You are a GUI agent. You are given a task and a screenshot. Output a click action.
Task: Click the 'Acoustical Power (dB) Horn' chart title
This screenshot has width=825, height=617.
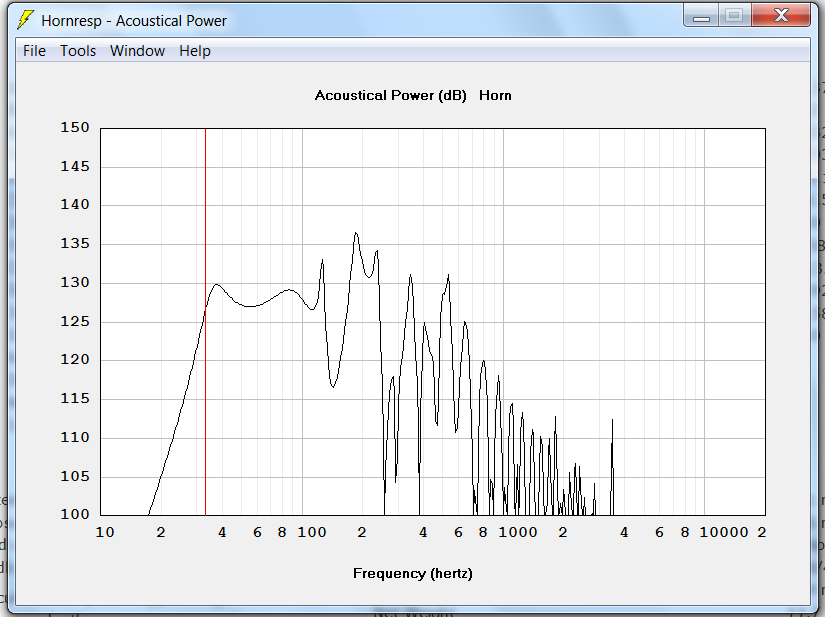click(413, 95)
